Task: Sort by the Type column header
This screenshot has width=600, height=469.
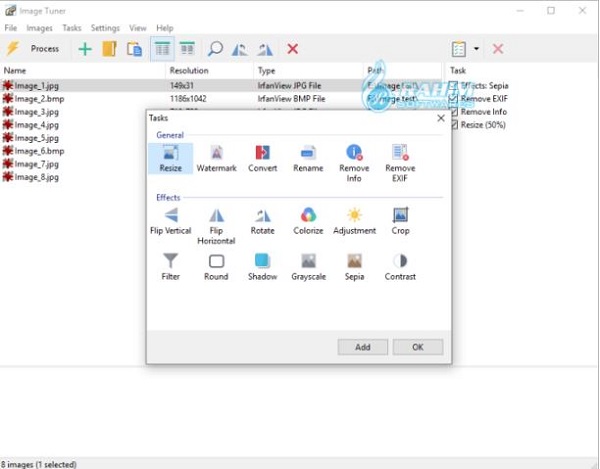Action: pos(308,71)
